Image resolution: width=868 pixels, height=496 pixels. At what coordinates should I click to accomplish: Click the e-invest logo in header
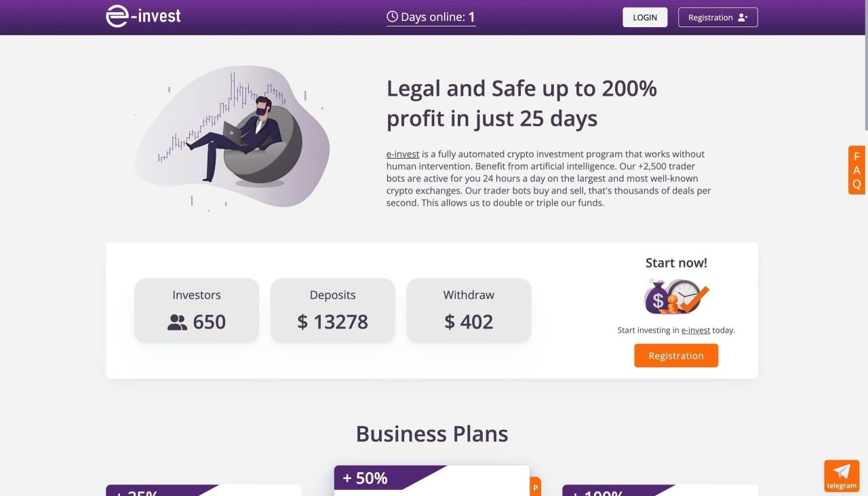point(143,16)
